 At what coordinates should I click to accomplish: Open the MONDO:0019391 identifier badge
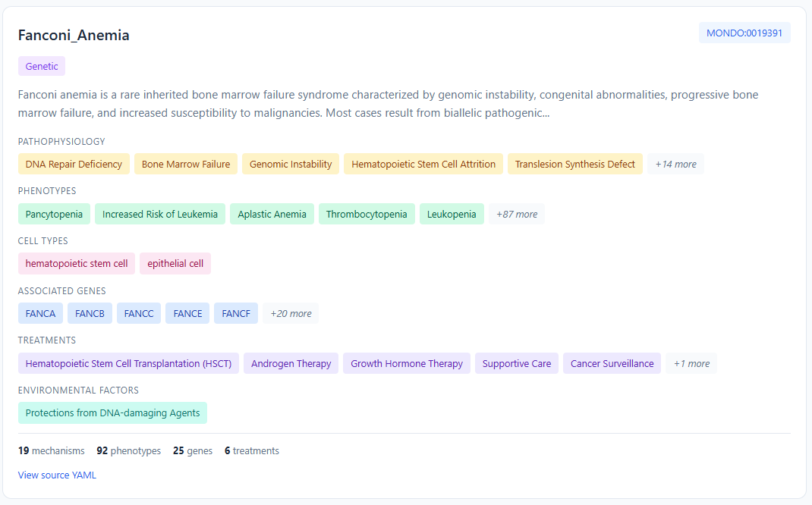pos(744,33)
